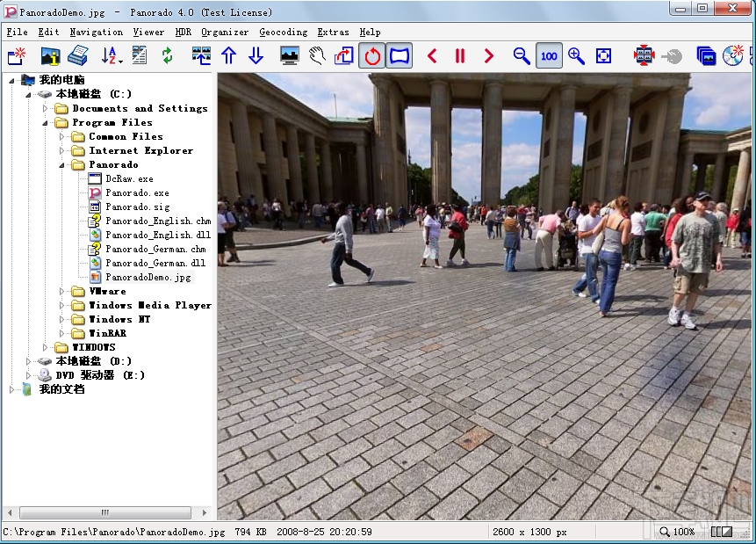
Task: Expand the DVD 驱动器 (E:) node
Action: point(28,375)
